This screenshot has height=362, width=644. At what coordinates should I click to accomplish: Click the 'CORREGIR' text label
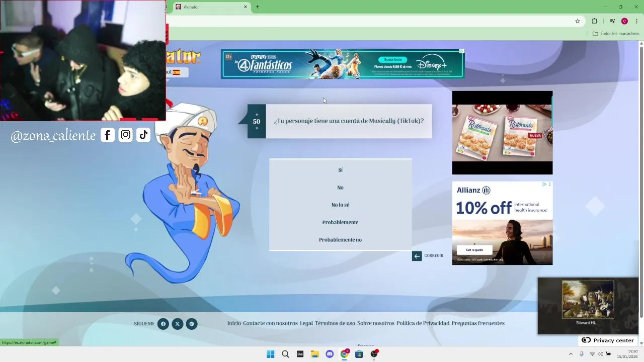pos(434,256)
